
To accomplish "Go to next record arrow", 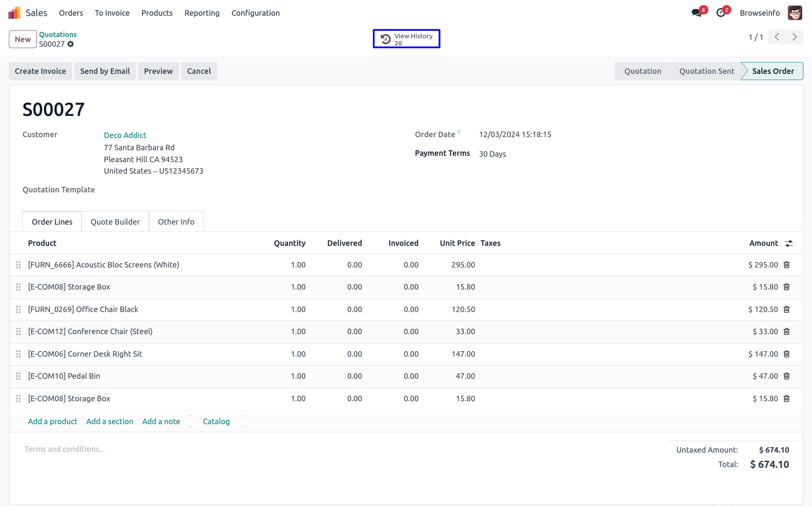I will click(794, 37).
